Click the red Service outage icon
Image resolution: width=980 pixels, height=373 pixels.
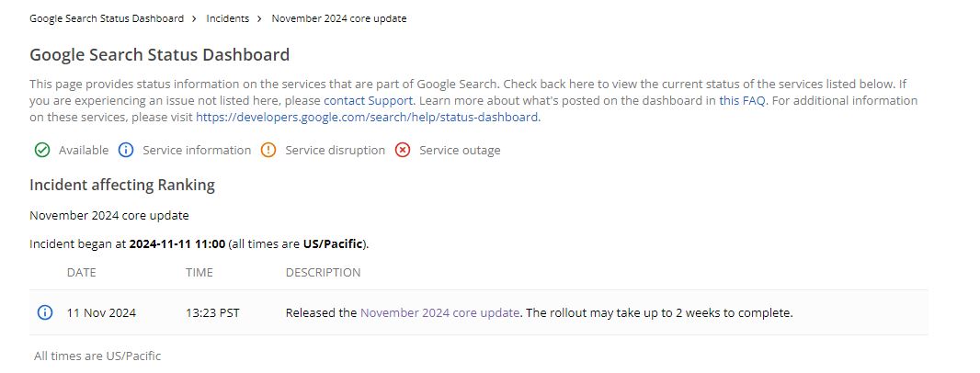click(403, 150)
